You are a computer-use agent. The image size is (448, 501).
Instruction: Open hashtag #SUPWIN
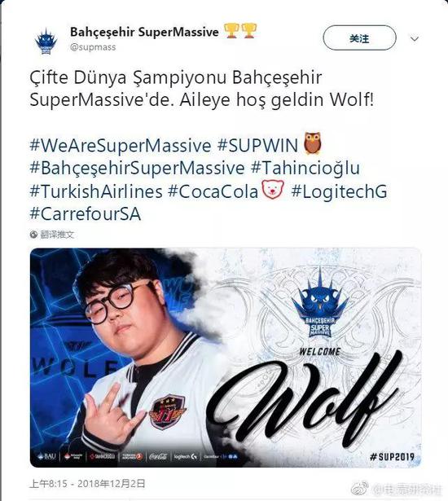tap(257, 145)
